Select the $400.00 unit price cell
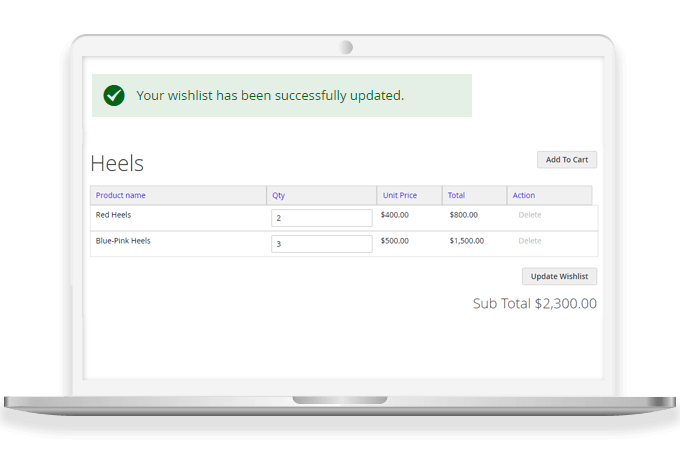The image size is (680, 450). click(x=395, y=215)
